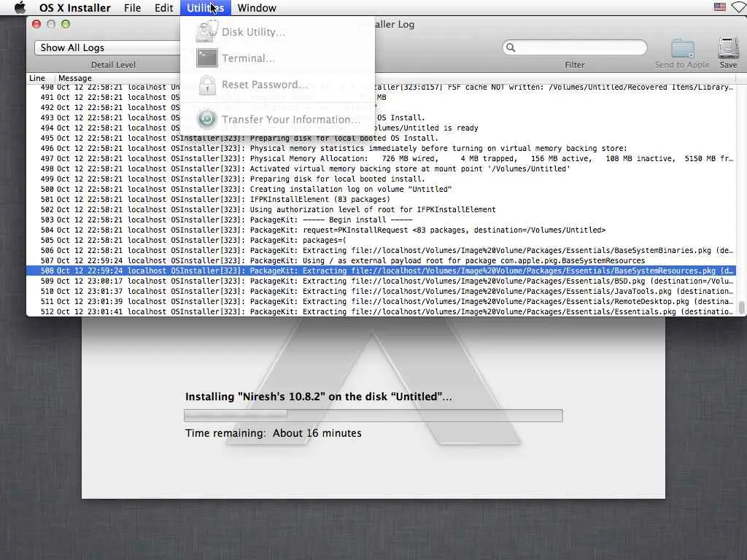Choose Terminal from Utilities menu
This screenshot has width=747, height=560.
coord(278,58)
